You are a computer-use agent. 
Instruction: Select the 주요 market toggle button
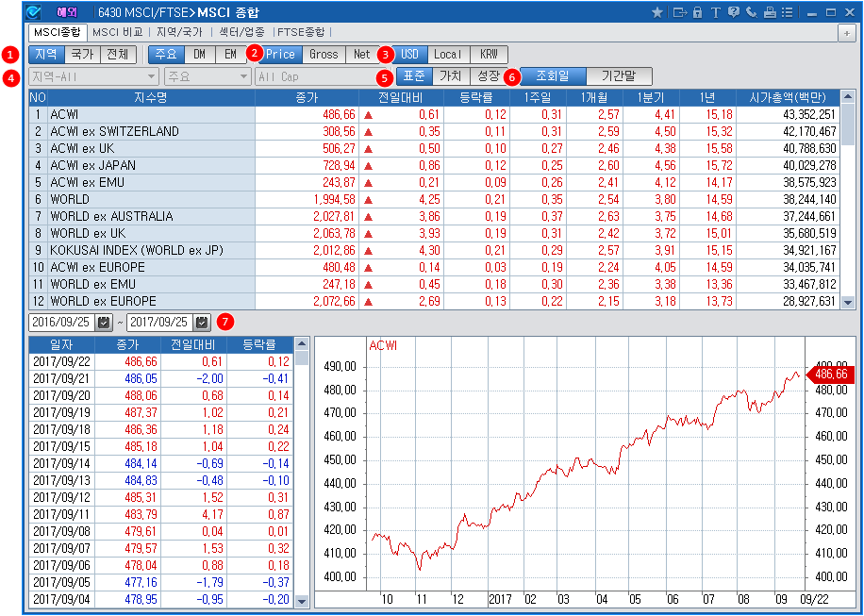[x=166, y=55]
